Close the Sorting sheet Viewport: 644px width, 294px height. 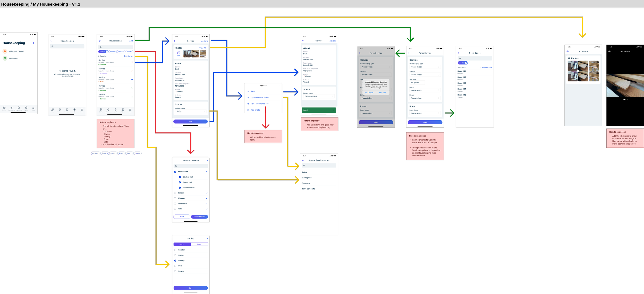(207, 238)
